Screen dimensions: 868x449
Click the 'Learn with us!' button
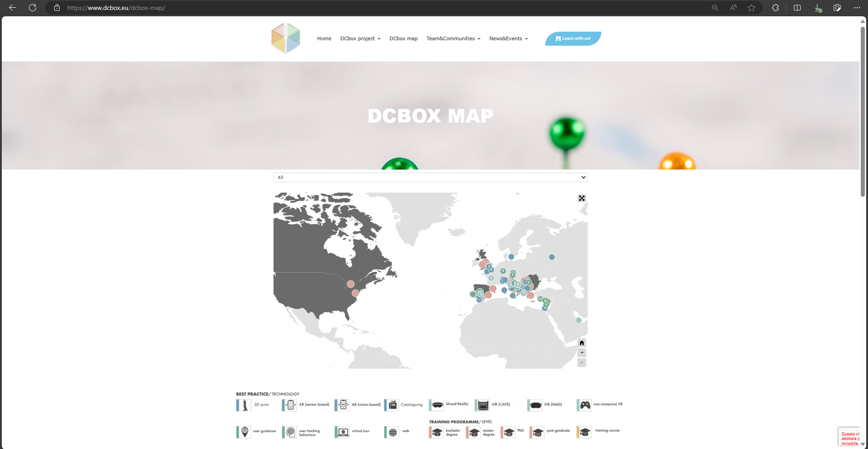click(573, 38)
